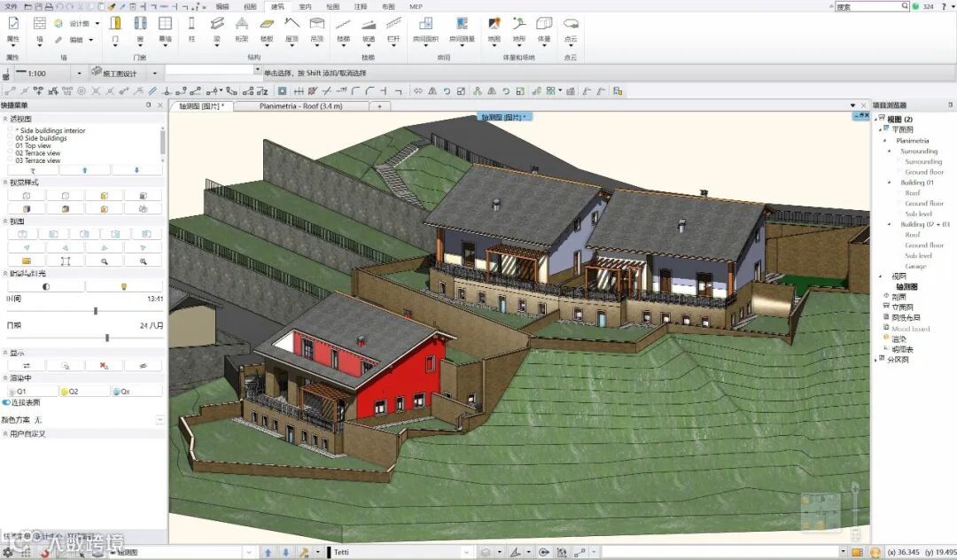The height and width of the screenshot is (560, 957).
Task: Select the Truss (桁架) tool
Action: pos(242,29)
